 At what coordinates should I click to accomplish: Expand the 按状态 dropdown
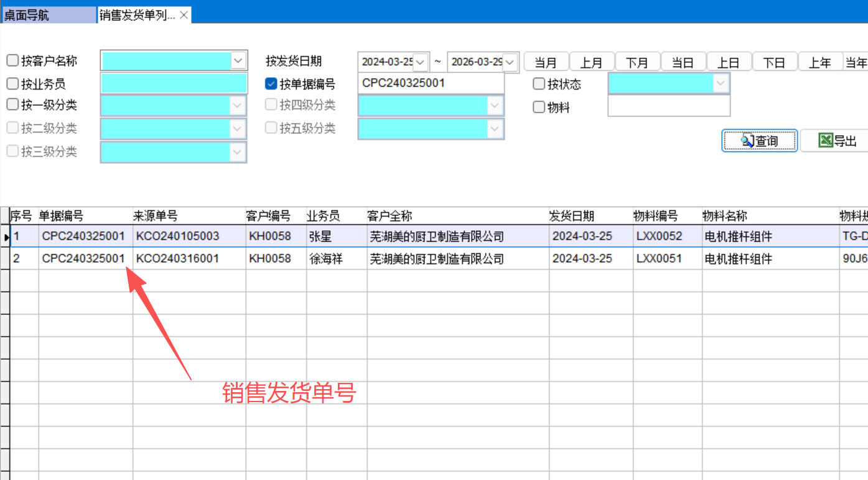tap(721, 83)
